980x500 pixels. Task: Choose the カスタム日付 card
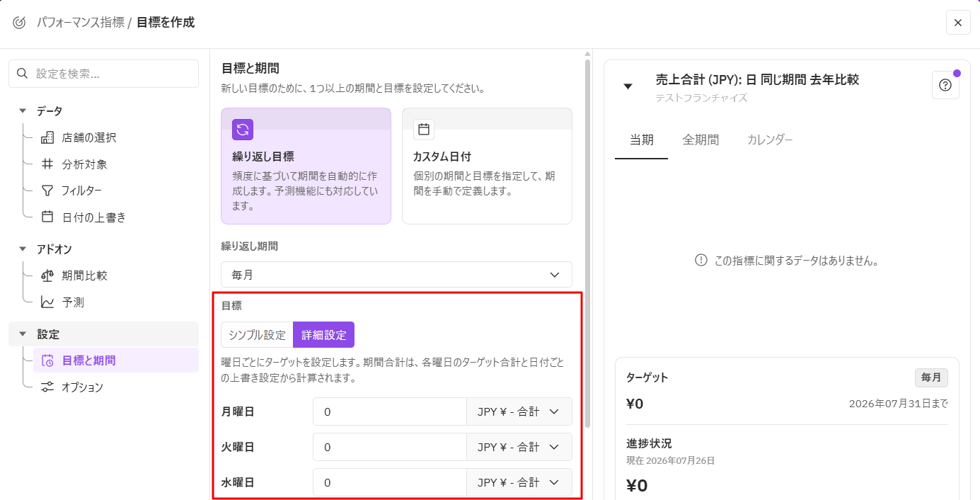point(487,166)
